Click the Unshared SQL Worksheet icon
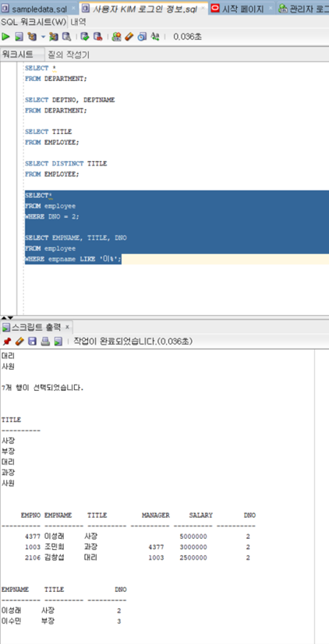Viewport: 329px width, 644px height. coord(117,37)
